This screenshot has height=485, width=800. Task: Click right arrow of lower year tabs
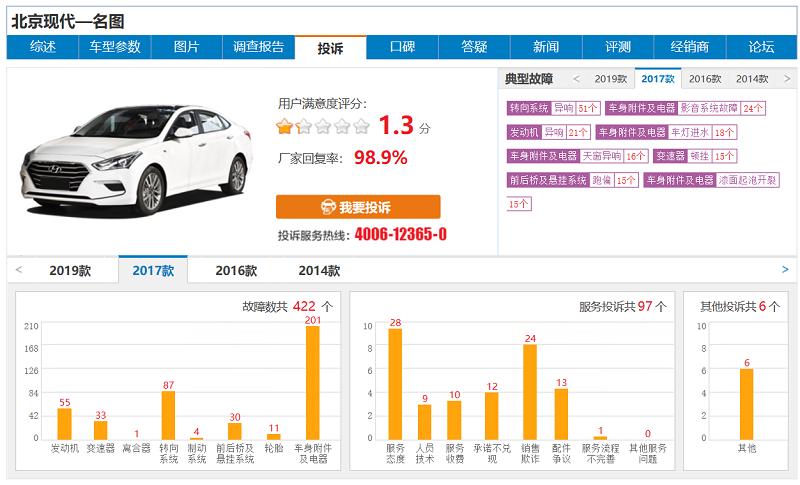(785, 270)
